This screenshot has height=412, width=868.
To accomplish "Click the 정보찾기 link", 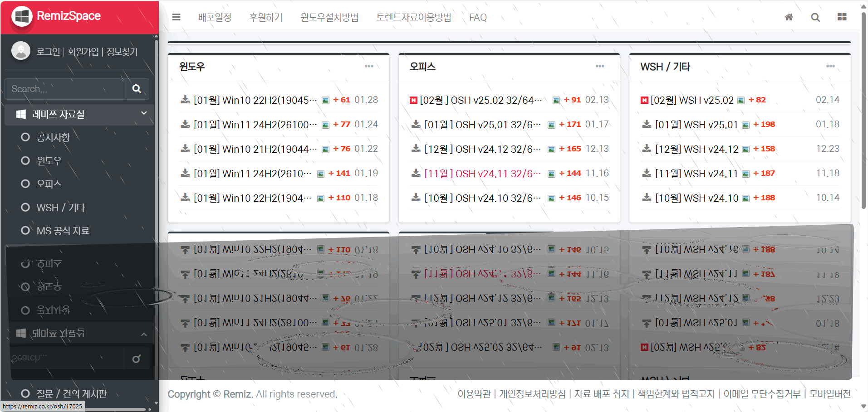I will tap(122, 52).
